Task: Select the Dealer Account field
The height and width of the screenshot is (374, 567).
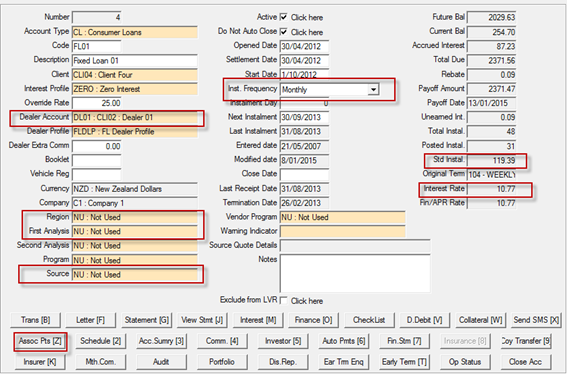Action: [135, 117]
